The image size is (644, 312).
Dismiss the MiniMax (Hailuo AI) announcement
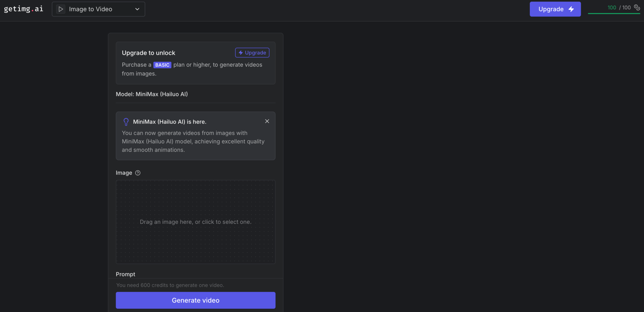(x=267, y=121)
